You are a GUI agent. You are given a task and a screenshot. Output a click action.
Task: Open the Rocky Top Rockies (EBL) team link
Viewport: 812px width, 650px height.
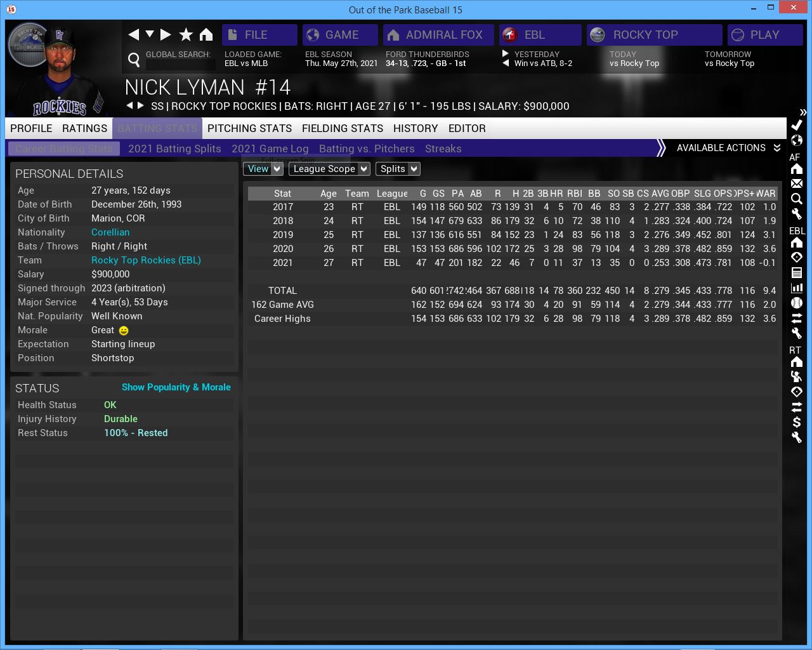pos(146,260)
